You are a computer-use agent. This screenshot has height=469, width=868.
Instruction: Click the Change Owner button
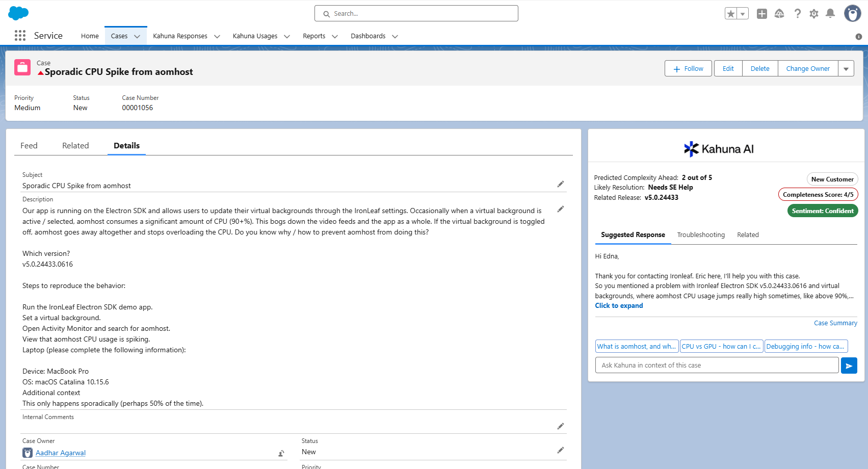808,68
